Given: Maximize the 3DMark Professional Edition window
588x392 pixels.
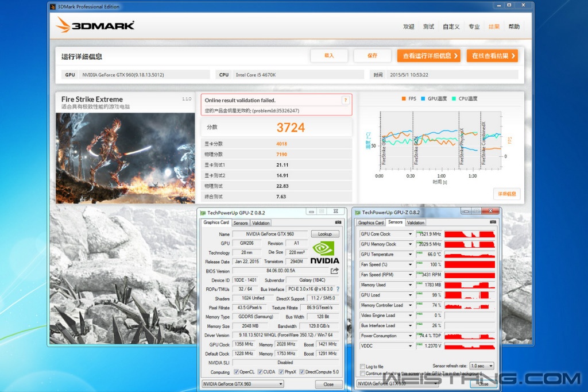Looking at the screenshot, I should [x=509, y=5].
